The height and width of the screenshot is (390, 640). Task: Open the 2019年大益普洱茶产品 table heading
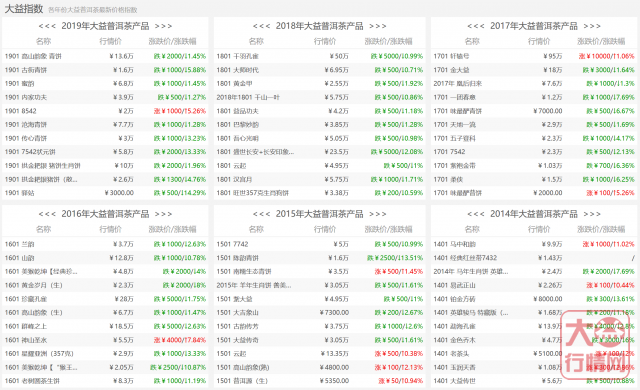[x=105, y=26]
